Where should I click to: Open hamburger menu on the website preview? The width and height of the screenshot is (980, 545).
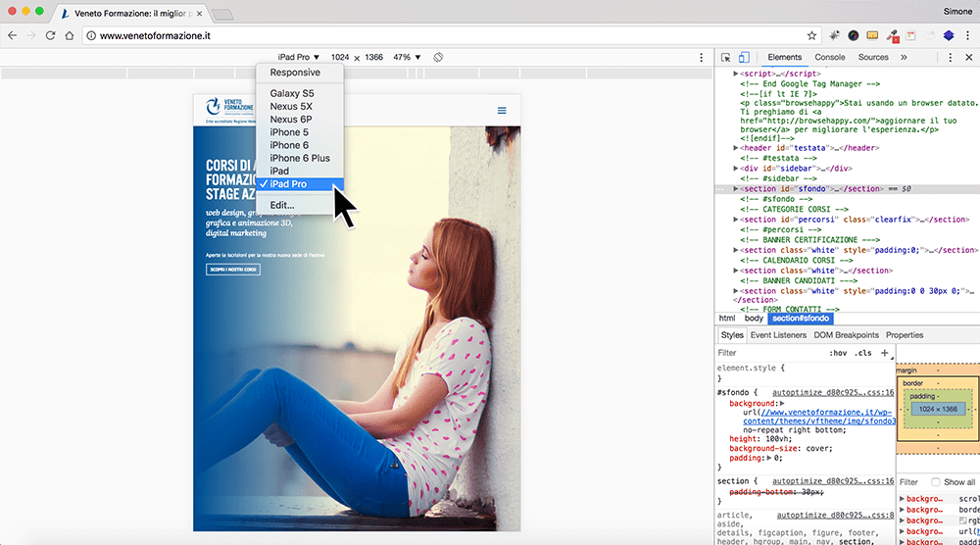tap(501, 111)
